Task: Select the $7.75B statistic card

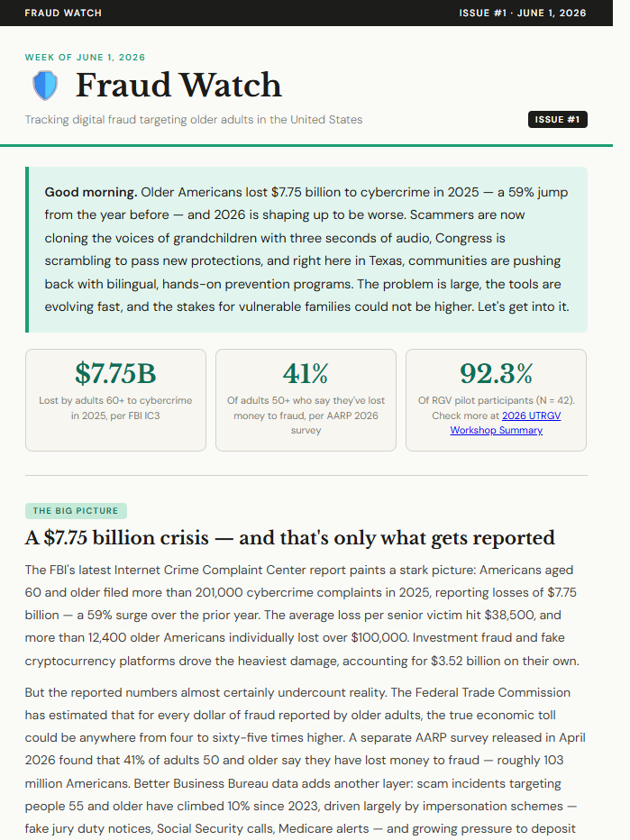Action: click(x=115, y=400)
